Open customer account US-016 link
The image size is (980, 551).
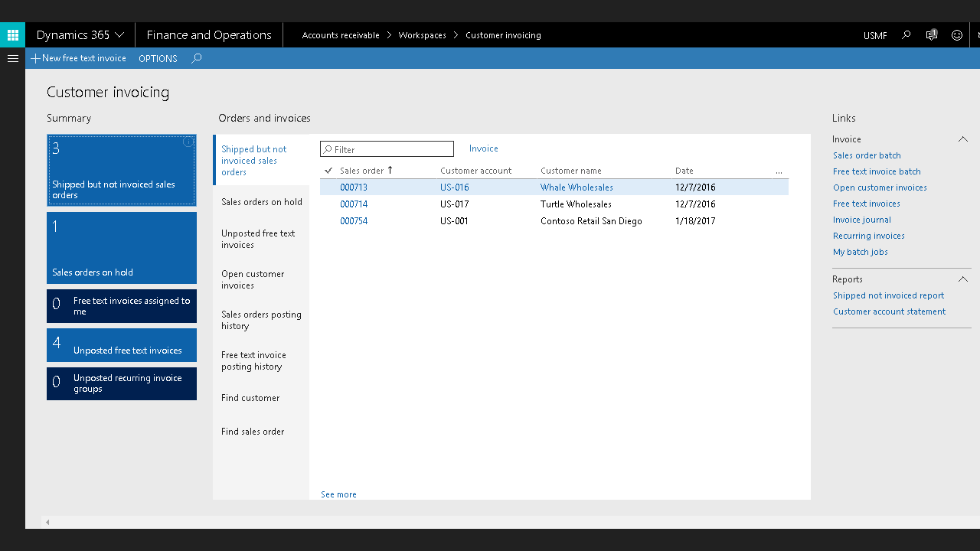[455, 187]
